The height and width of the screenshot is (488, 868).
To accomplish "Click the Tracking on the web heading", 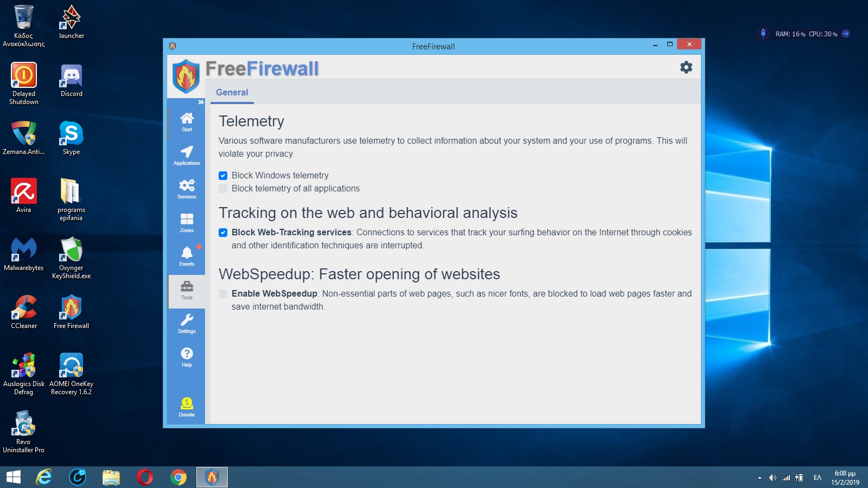I will pyautogui.click(x=368, y=213).
